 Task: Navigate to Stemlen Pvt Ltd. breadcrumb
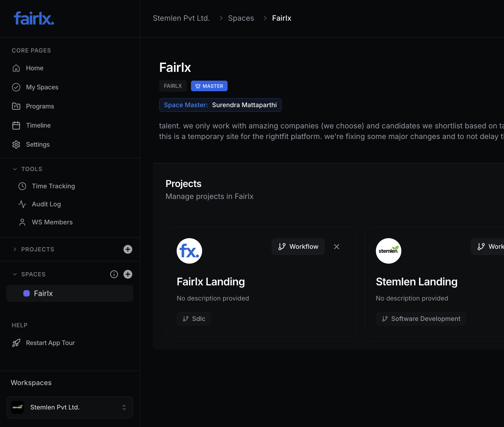pyautogui.click(x=181, y=18)
